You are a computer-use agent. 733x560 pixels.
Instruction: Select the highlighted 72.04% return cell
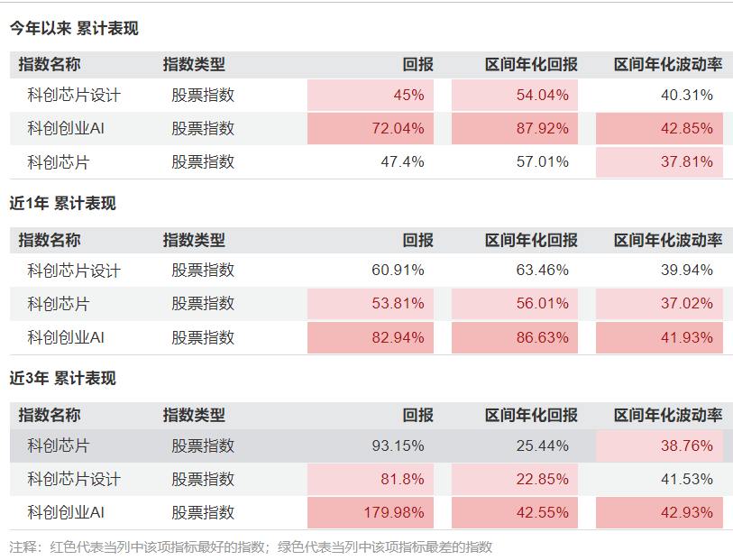point(371,128)
